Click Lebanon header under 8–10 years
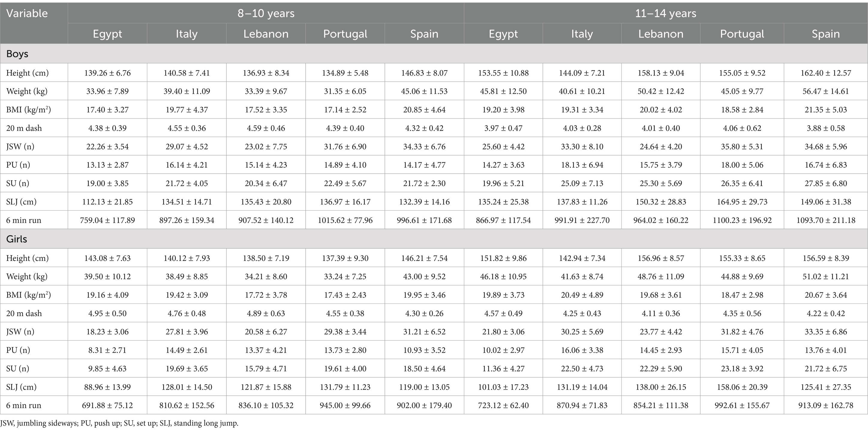The width and height of the screenshot is (868, 431). (x=266, y=34)
